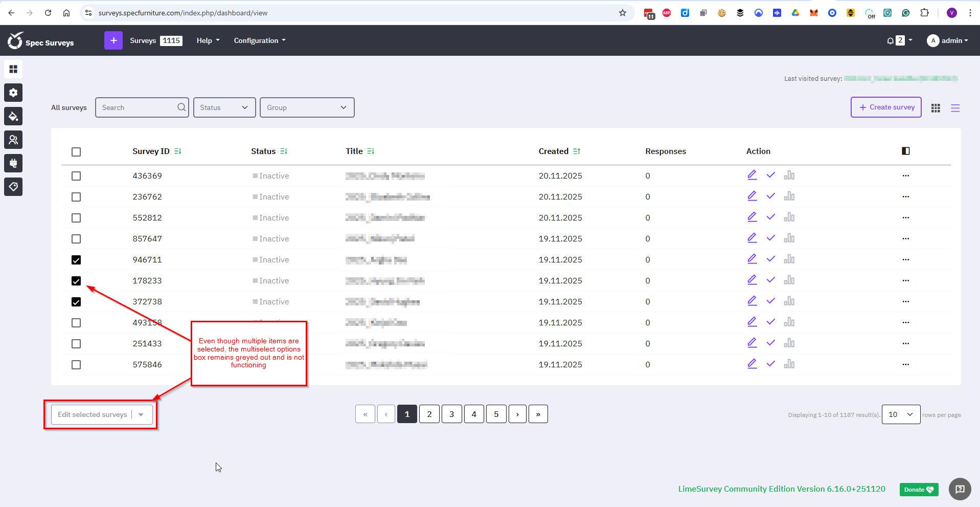Expand the Status filter dropdown
The width and height of the screenshot is (980, 507).
pos(224,107)
